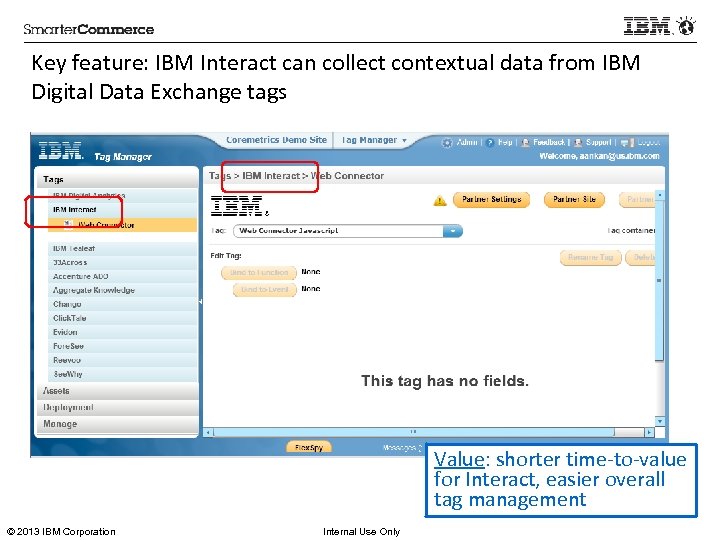Select Chango in the Tags list

(123, 304)
